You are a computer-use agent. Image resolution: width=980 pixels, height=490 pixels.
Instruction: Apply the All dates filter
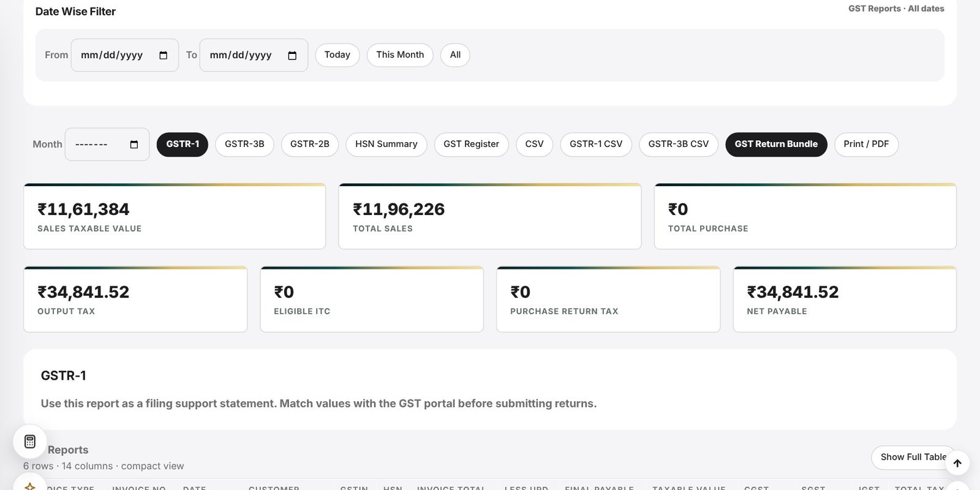point(455,55)
